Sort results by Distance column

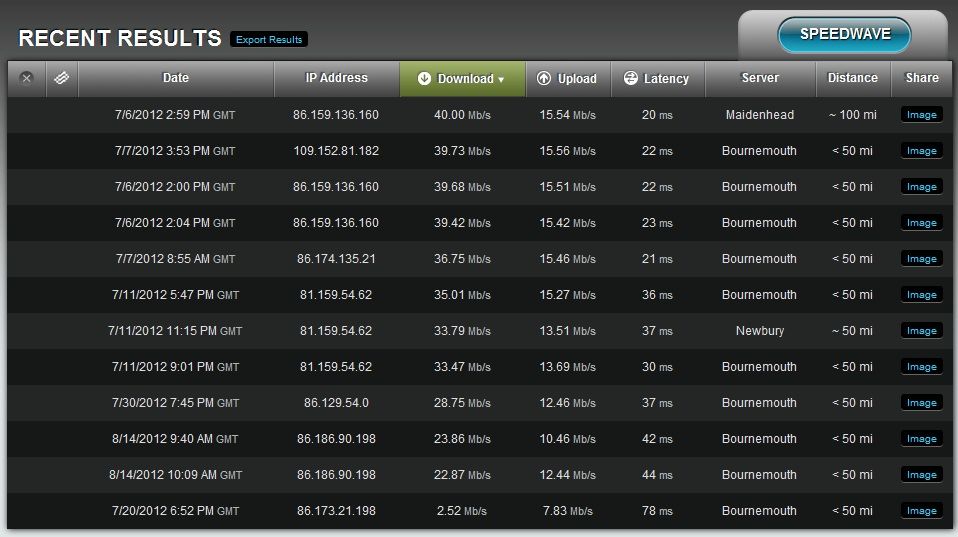[853, 78]
